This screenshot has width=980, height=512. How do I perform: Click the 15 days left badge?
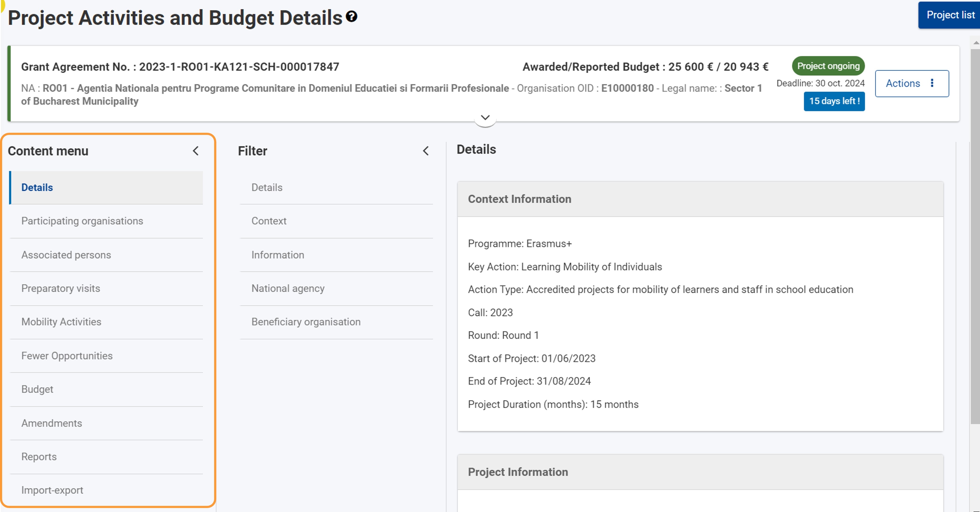834,101
